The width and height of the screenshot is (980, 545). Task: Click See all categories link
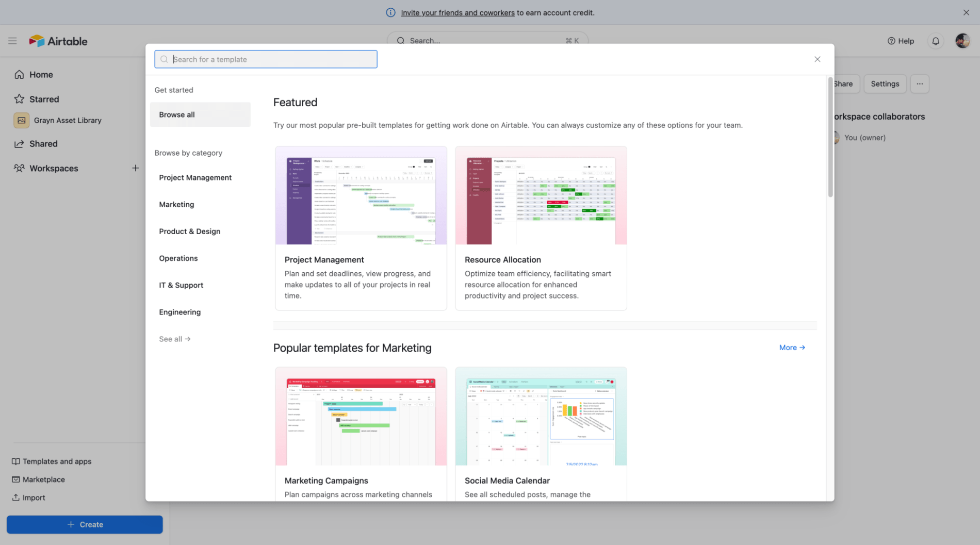tap(175, 339)
